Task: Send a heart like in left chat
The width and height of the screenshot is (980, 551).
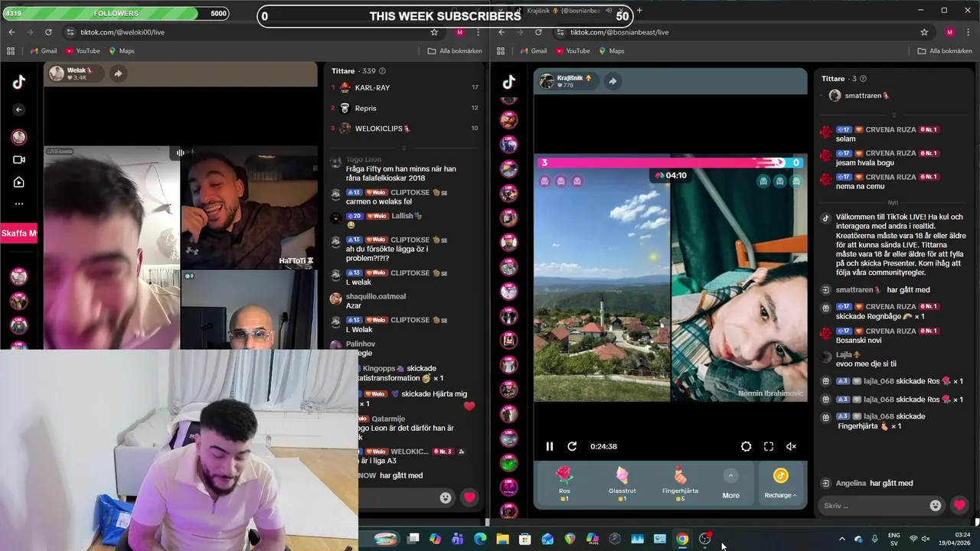Action: tap(469, 497)
